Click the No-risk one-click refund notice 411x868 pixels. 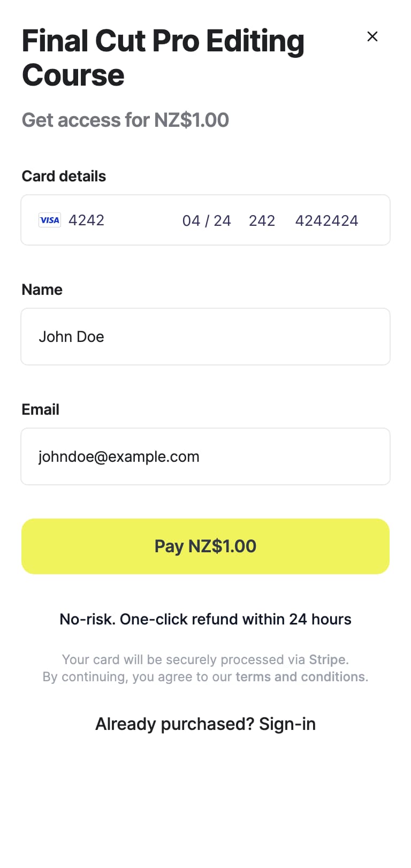tap(205, 619)
